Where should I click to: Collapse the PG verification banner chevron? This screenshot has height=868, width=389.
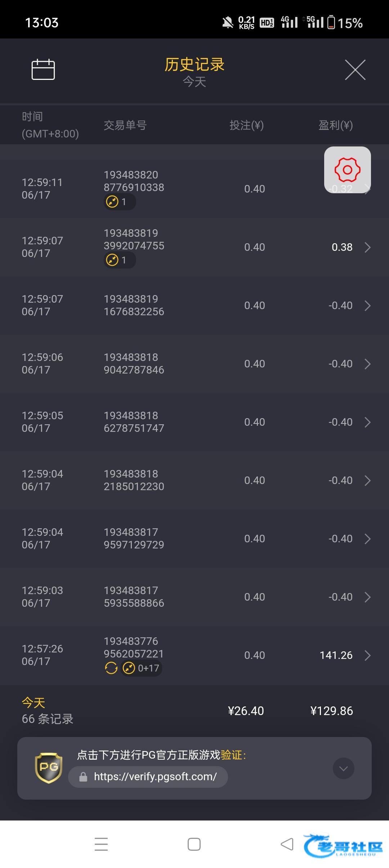(343, 769)
